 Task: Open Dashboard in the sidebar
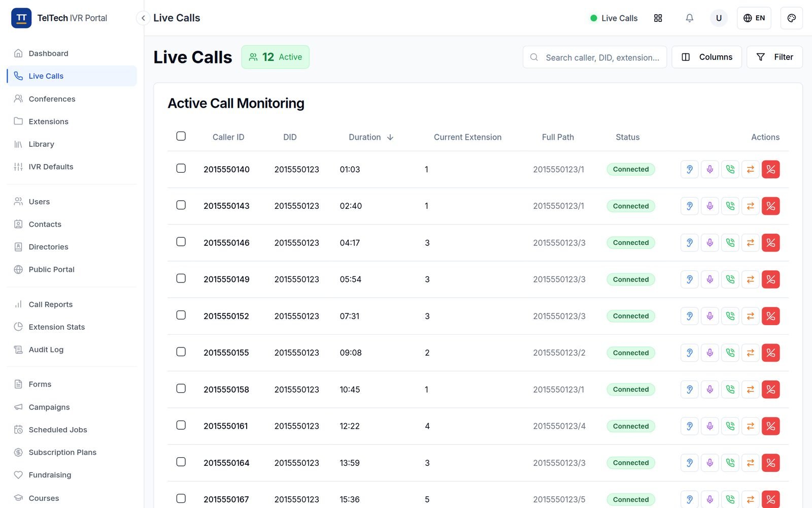[72, 53]
